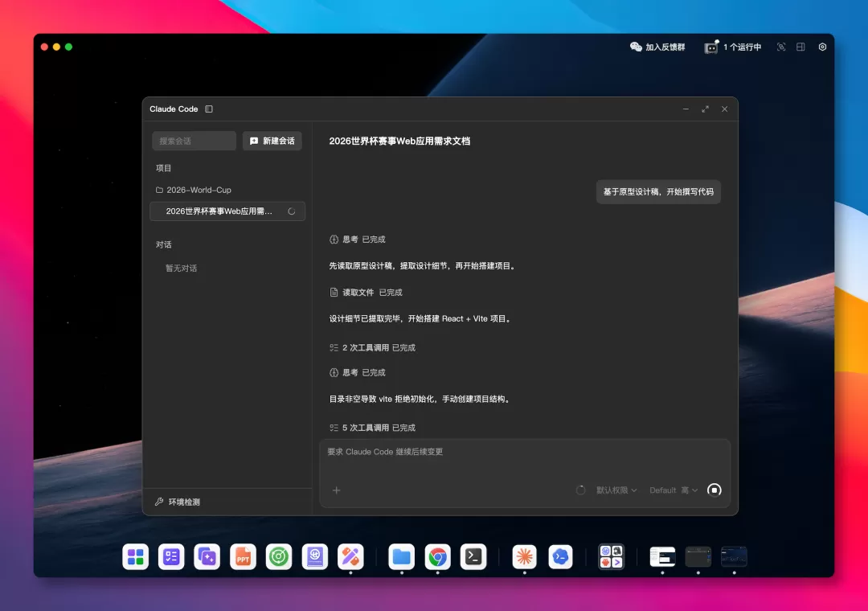Click the 新建会话 button
Viewport: 868px width, 611px height.
(x=272, y=141)
